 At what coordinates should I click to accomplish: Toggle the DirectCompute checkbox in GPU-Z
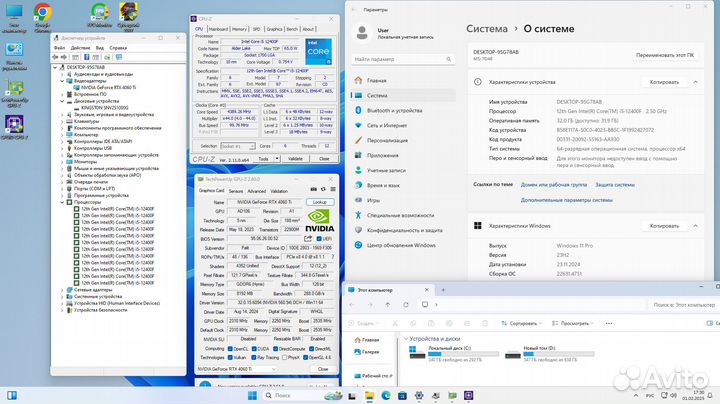[275, 349]
